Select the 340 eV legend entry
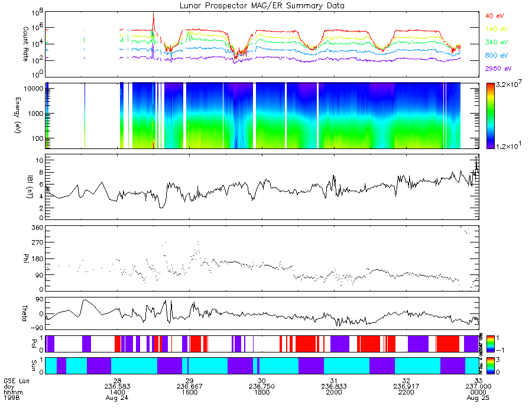This screenshot has width=532, height=414. [x=497, y=42]
